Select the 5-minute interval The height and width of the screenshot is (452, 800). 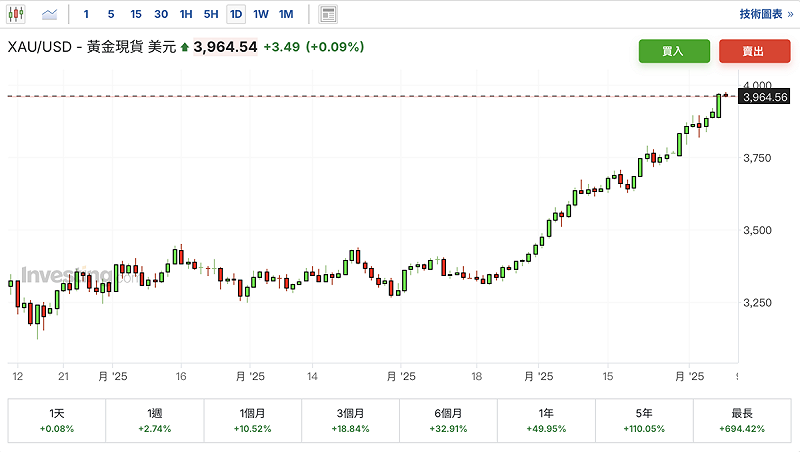click(x=110, y=14)
